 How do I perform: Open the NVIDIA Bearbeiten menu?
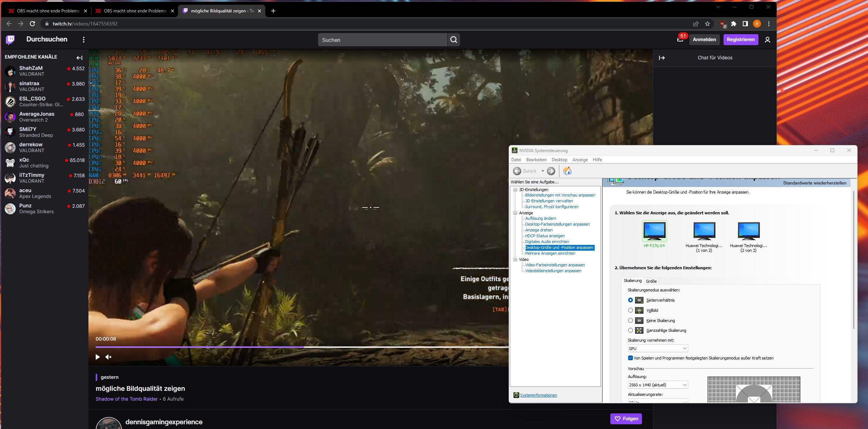coord(536,160)
